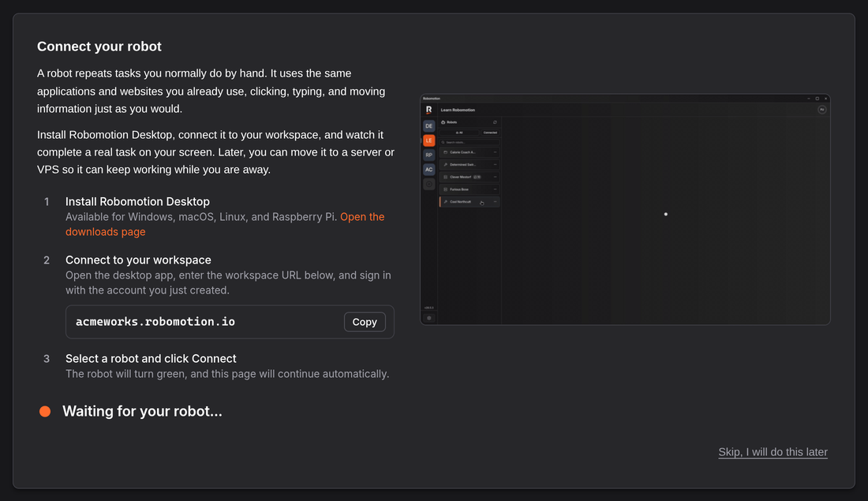Select the Determined robot row in preview
Viewport: 868px width, 501px height.
pyautogui.click(x=470, y=164)
